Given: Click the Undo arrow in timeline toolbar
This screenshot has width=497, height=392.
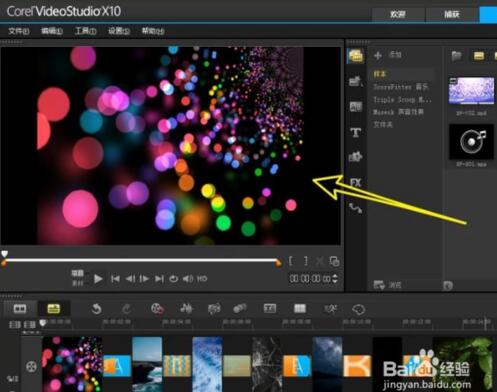Looking at the screenshot, I should pyautogui.click(x=97, y=309).
